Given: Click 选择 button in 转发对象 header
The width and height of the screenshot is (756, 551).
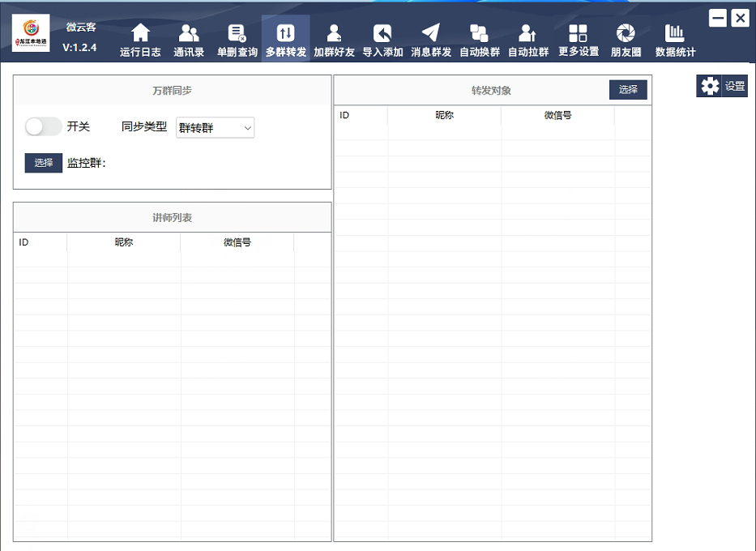Looking at the screenshot, I should tap(628, 90).
